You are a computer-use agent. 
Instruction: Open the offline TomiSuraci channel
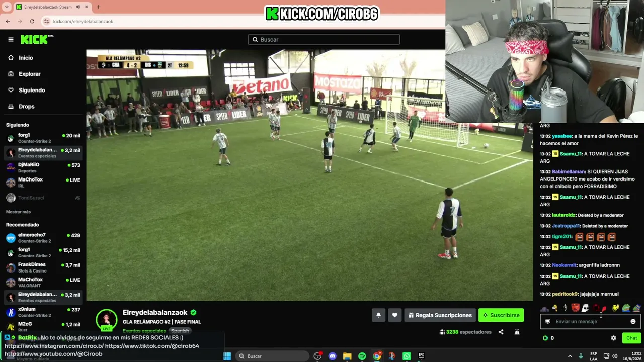click(x=43, y=198)
